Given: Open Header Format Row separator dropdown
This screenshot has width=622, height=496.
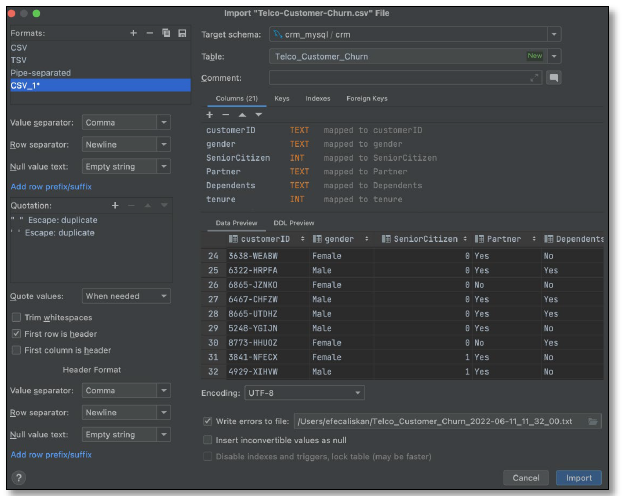Looking at the screenshot, I should (x=126, y=412).
